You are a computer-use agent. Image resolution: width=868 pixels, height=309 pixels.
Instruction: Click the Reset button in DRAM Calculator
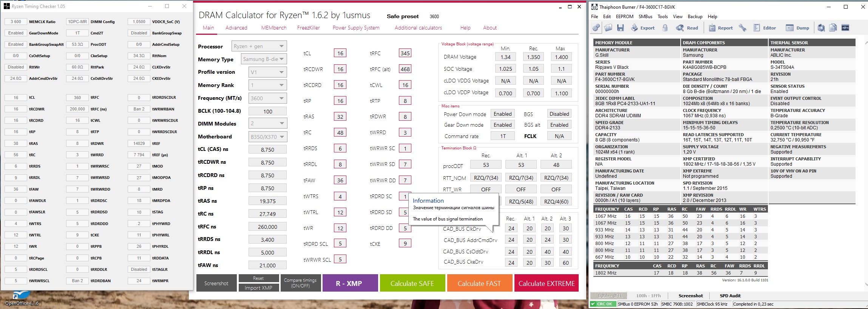pyautogui.click(x=259, y=278)
